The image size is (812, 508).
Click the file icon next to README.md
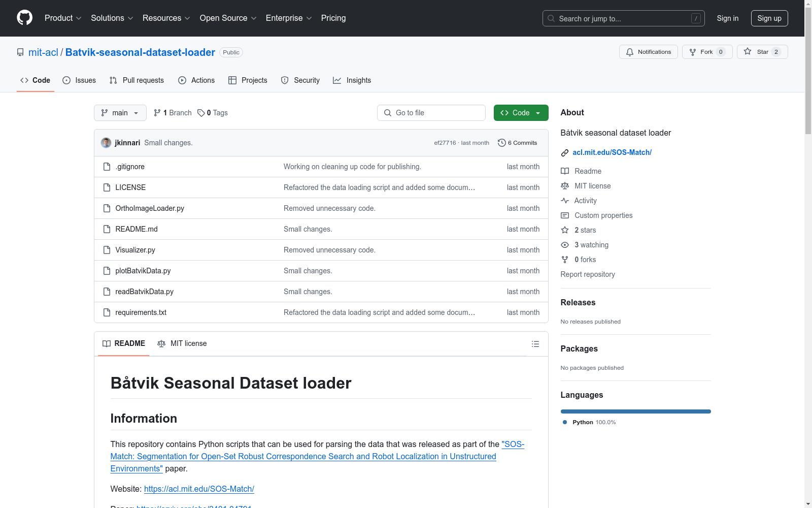[x=107, y=229]
